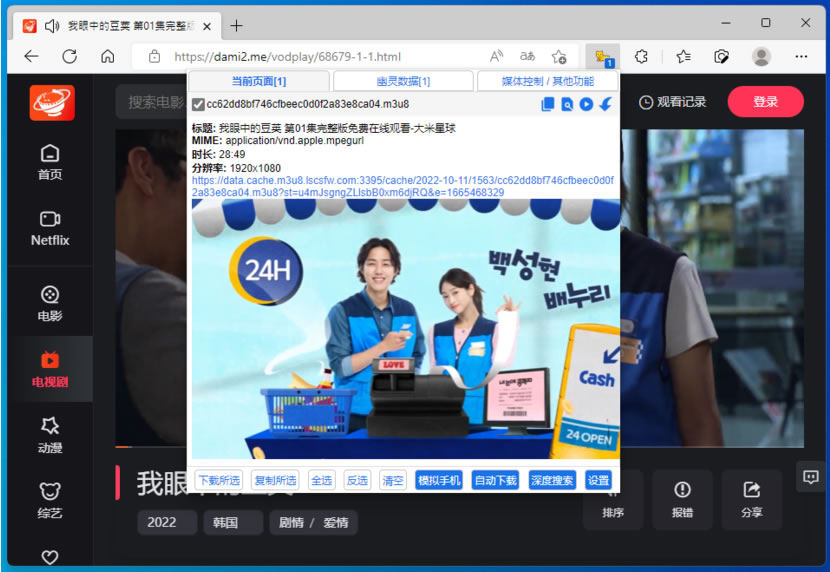Screen dimensions: 830x572
Task: Open the browser settings and more menu
Action: point(801,57)
